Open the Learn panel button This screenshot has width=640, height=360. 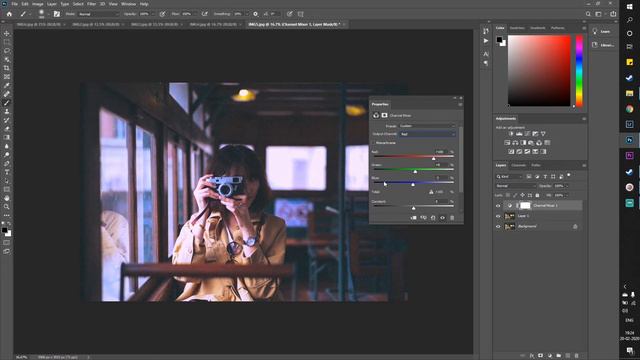click(x=602, y=31)
